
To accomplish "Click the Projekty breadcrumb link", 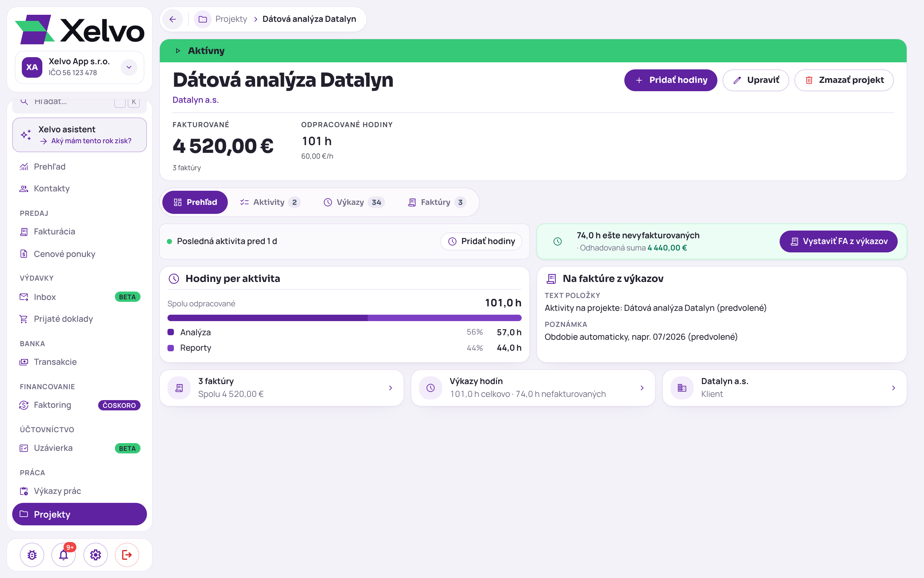I will coord(231,19).
